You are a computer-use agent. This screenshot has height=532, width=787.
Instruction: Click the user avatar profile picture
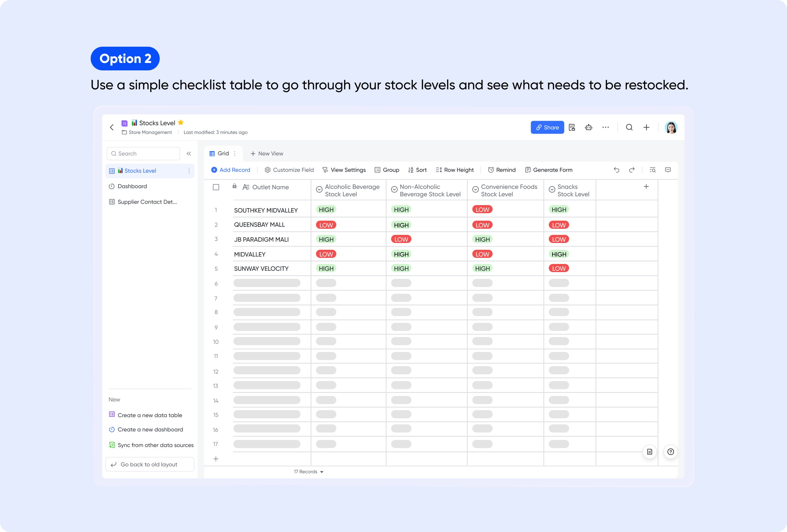(671, 127)
